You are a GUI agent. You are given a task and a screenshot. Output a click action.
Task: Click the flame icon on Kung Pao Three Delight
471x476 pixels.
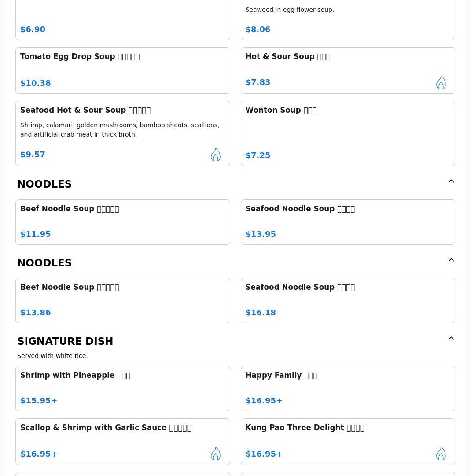pyautogui.click(x=441, y=454)
